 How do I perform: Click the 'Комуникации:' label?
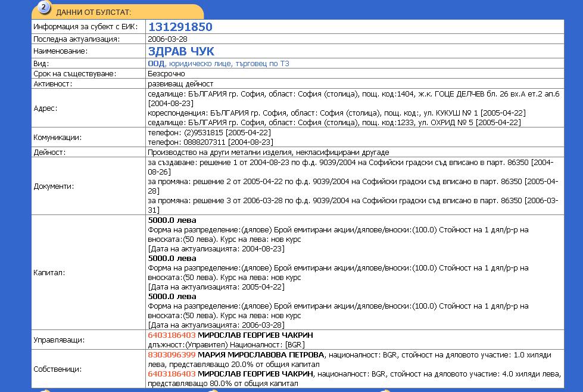58,137
